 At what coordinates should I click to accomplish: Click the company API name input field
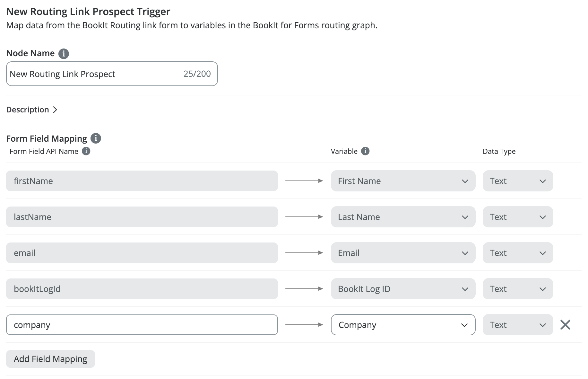[142, 325]
